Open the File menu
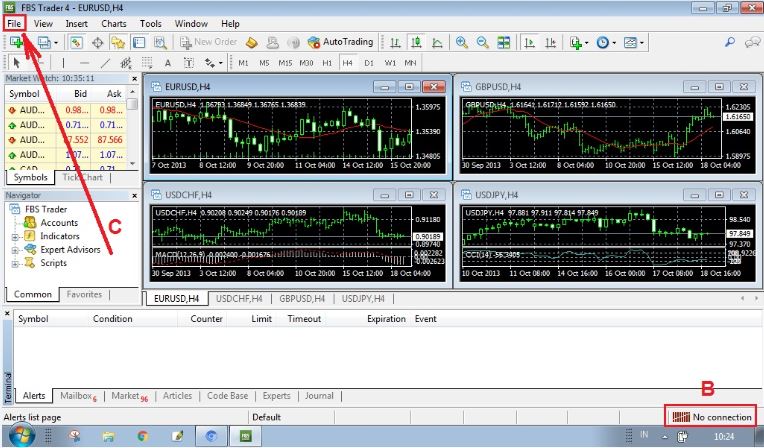The height and width of the screenshot is (448, 764). [14, 23]
